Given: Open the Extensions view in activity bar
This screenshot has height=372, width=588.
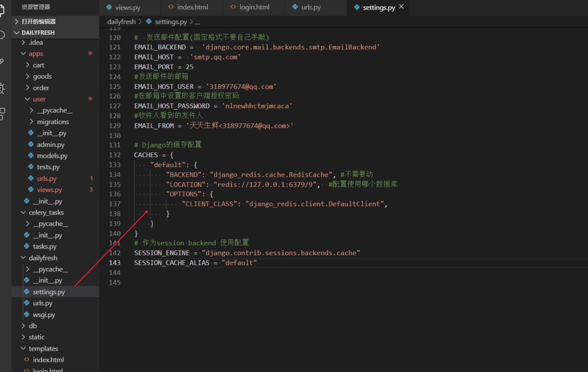Looking at the screenshot, I should pos(2,114).
